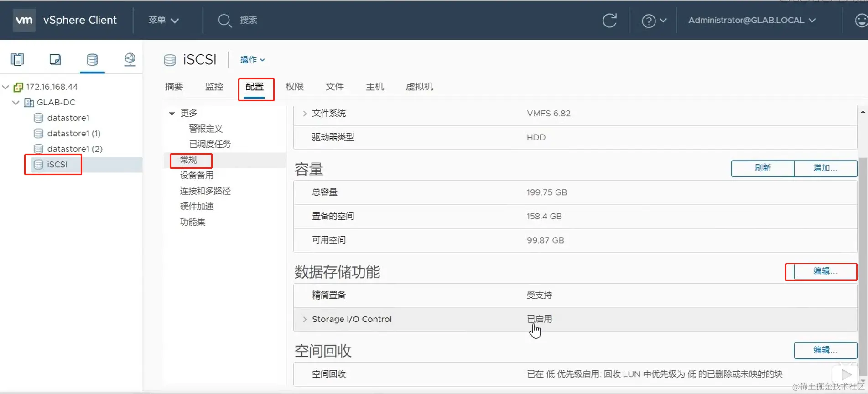
Task: Switch to Hosts and Clusters inventory icon
Action: [x=17, y=59]
